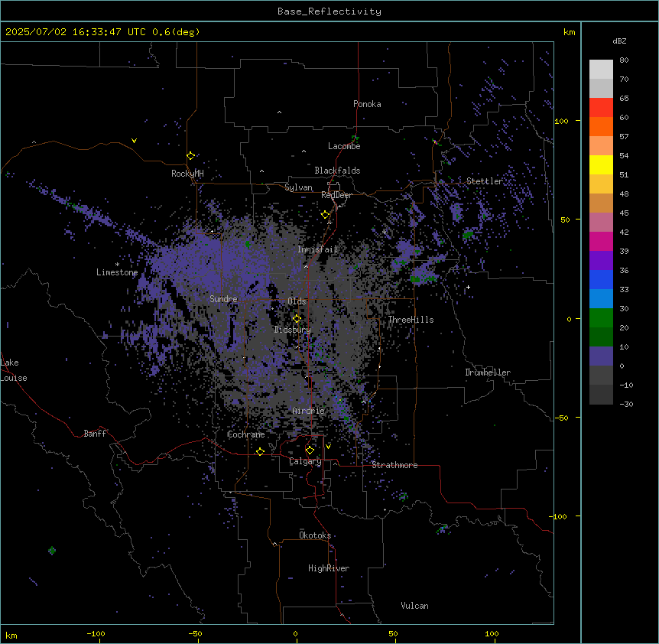The width and height of the screenshot is (659, 644).
Task: Click the Drumheller label
Action: click(488, 372)
